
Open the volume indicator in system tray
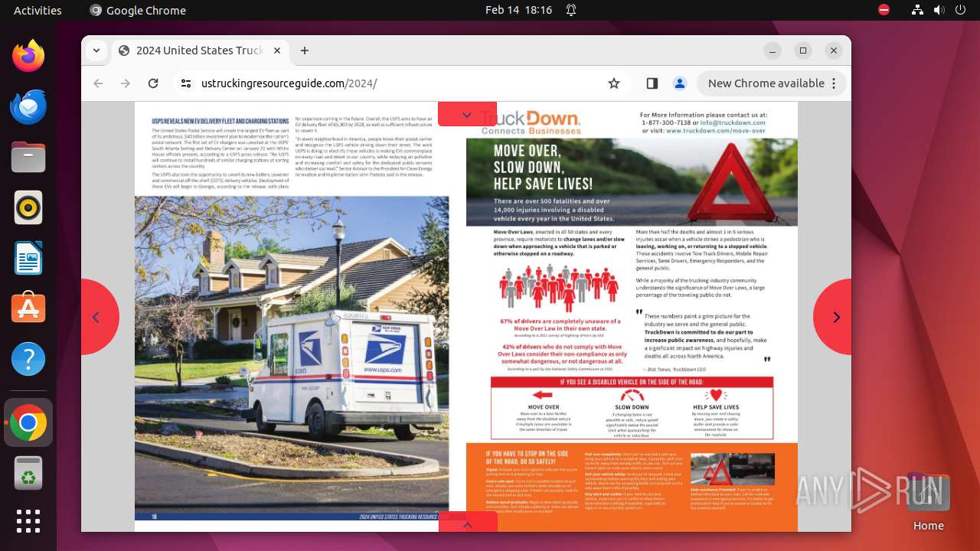939,10
